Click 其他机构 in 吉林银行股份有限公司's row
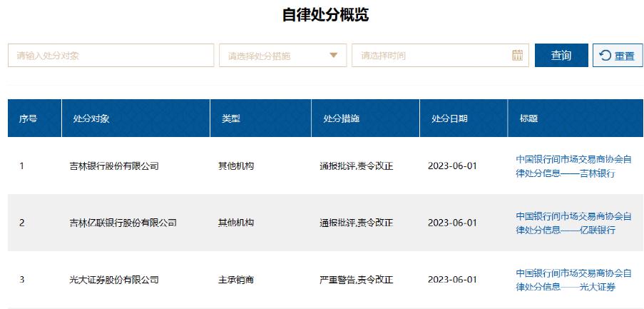The width and height of the screenshot is (644, 309). 236,166
